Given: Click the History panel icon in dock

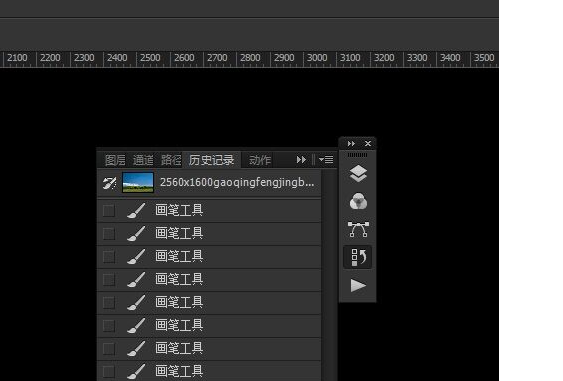Looking at the screenshot, I should [x=358, y=257].
